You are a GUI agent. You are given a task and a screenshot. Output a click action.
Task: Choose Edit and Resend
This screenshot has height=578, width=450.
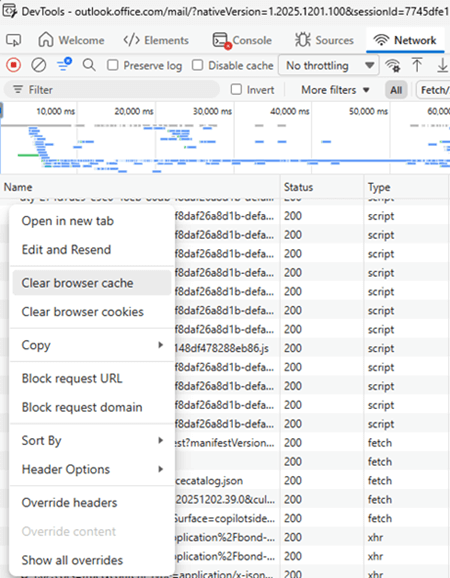click(92, 250)
